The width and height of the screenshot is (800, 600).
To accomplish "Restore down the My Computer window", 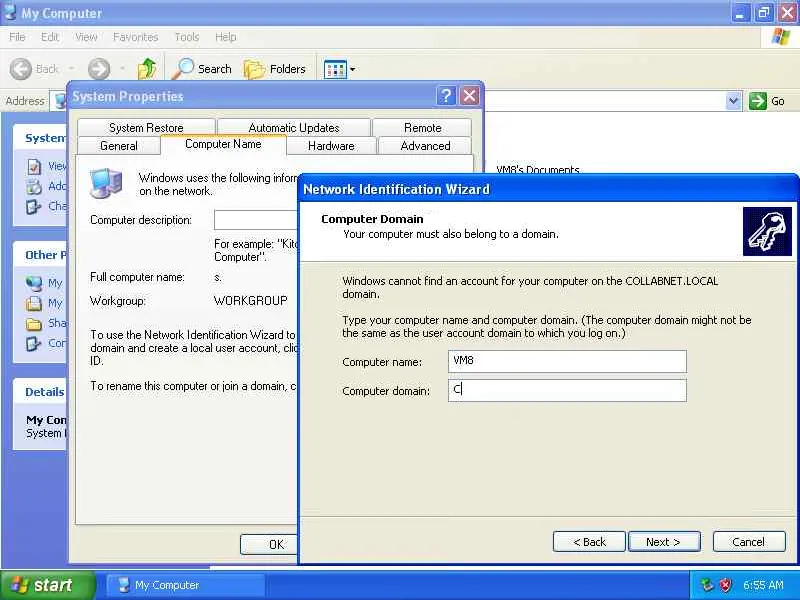I will 763,13.
